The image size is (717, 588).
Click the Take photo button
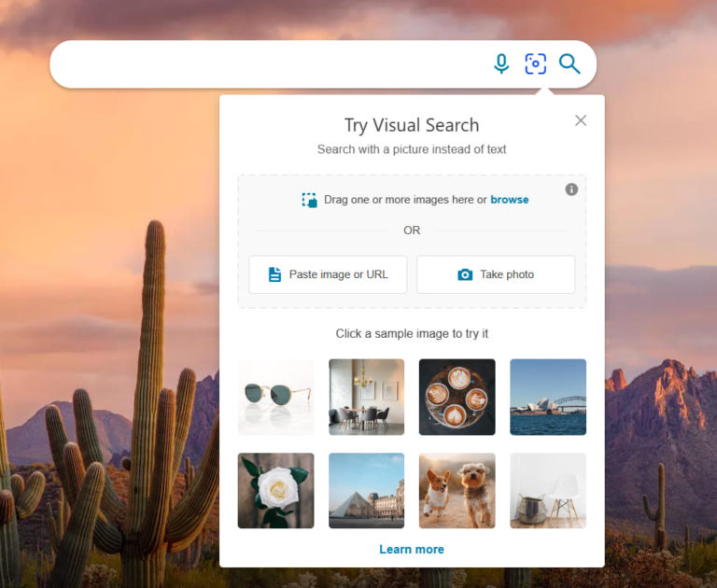(496, 274)
